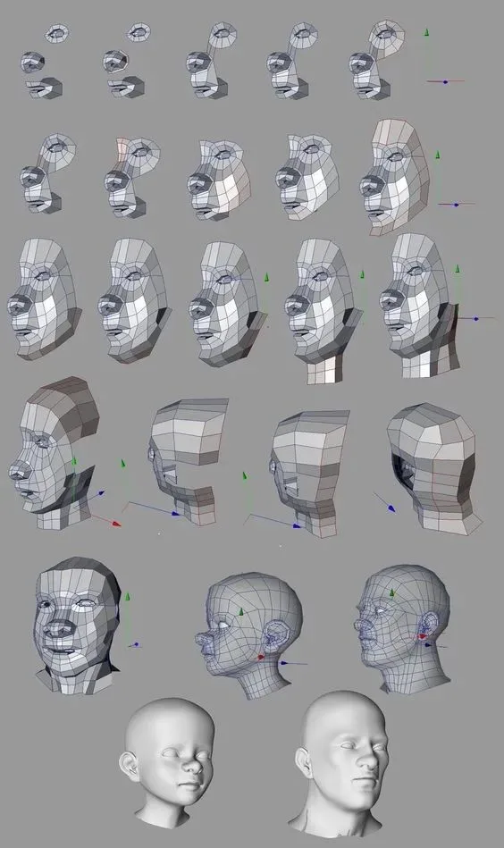The image size is (504, 848).
Task: Select the last second-row face mesh with tall forehead
Action: coord(394,175)
